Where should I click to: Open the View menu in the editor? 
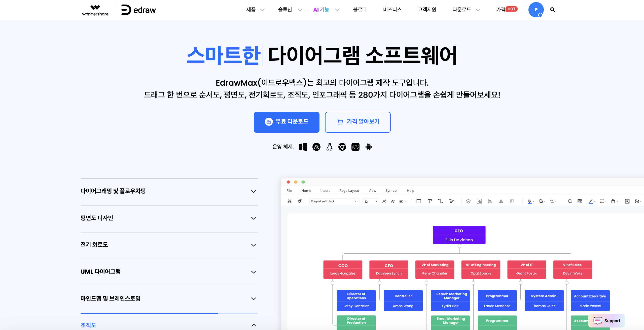coord(372,190)
